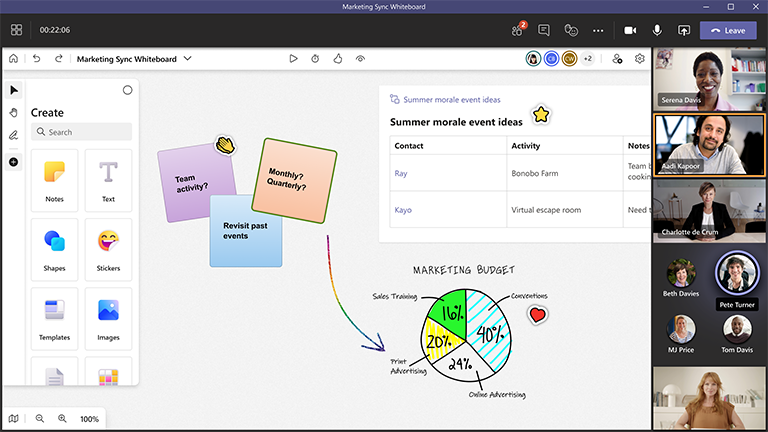Click the 100% zoom level

89,419
